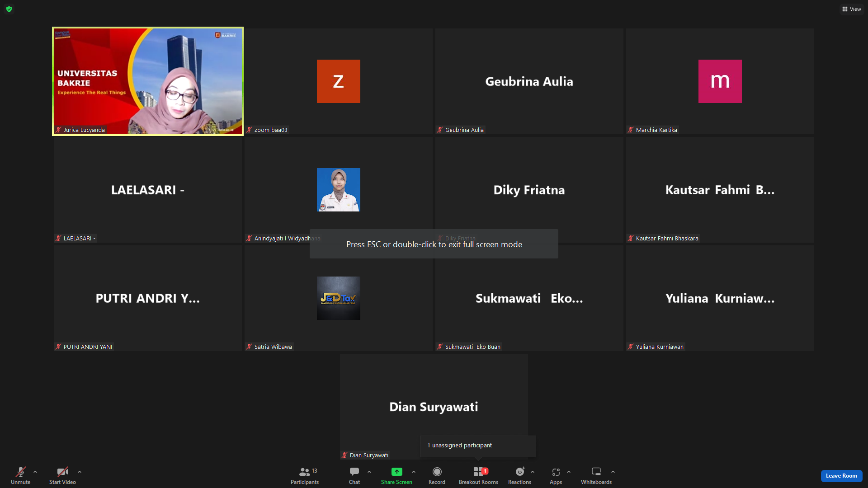This screenshot has width=868, height=488.
Task: Open the View layout menu
Action: point(851,9)
